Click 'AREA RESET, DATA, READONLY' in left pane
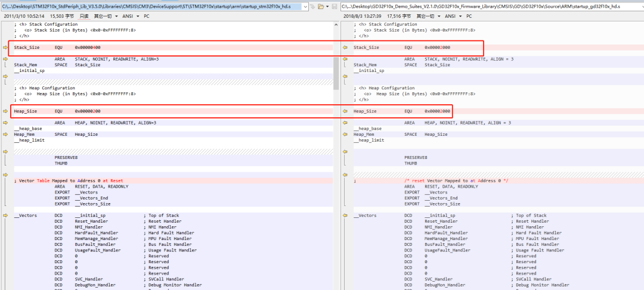 click(92, 186)
